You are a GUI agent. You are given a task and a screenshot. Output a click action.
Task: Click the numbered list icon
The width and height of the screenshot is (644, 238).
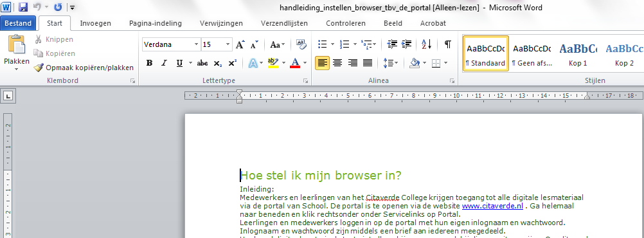click(344, 44)
